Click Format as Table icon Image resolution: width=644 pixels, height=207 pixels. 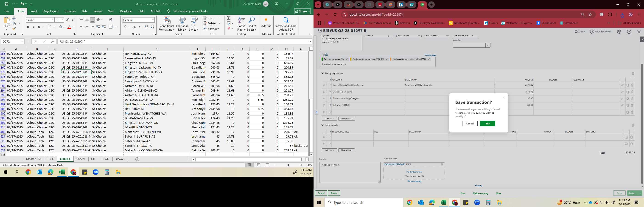click(182, 24)
